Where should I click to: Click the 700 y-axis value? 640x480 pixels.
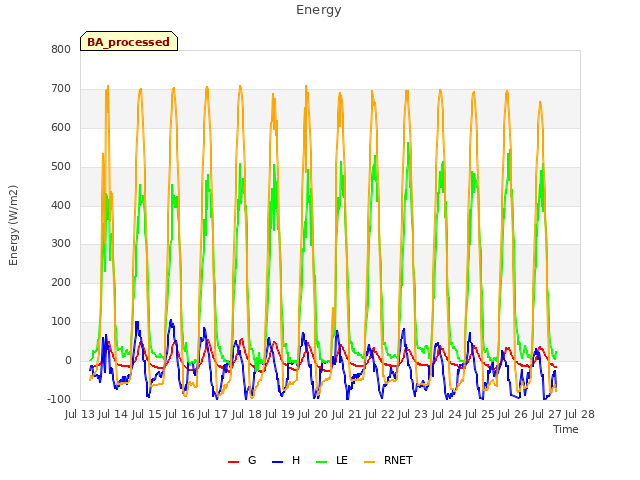tap(61, 89)
